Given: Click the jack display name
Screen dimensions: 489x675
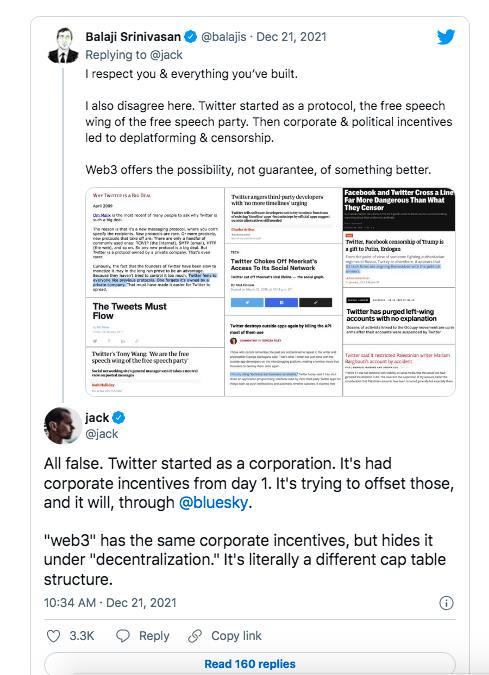Looking at the screenshot, I should click(x=97, y=418).
